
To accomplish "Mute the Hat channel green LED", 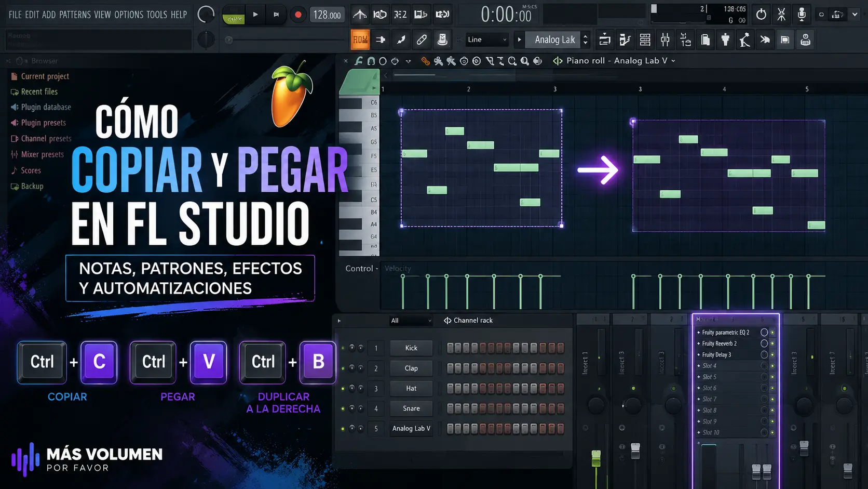I will pos(343,389).
